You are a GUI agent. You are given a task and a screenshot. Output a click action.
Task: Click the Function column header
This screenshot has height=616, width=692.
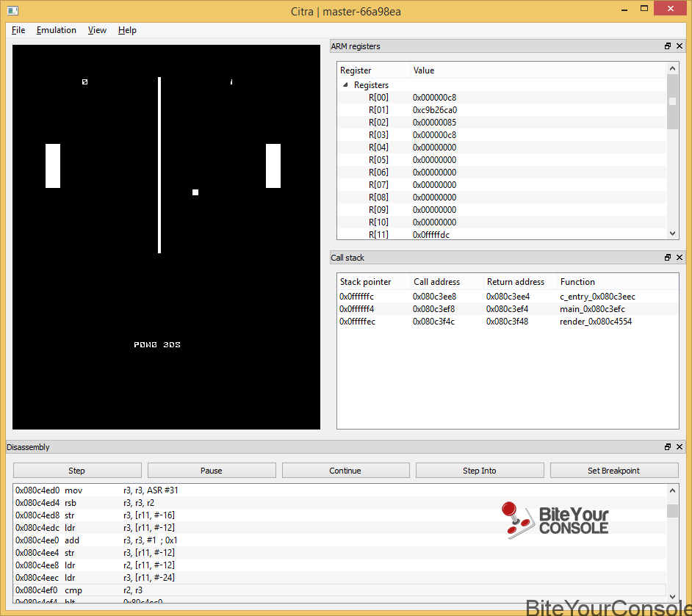(617, 282)
